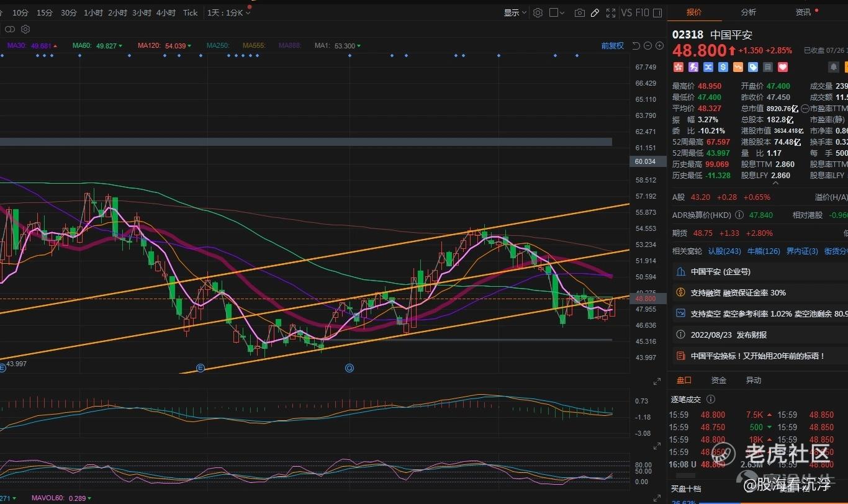Switch to 1小时 timeframe
The width and height of the screenshot is (848, 504).
93,12
